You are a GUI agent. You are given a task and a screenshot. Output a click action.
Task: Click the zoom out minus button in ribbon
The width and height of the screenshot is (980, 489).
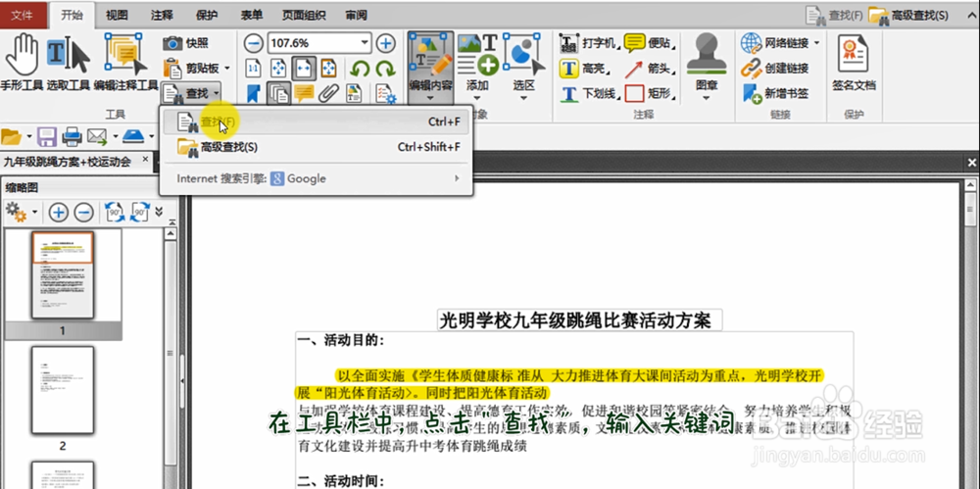(x=253, y=43)
